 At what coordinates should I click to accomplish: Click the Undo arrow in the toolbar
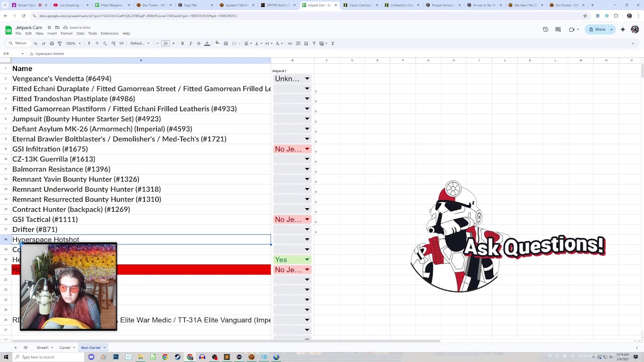(35, 43)
